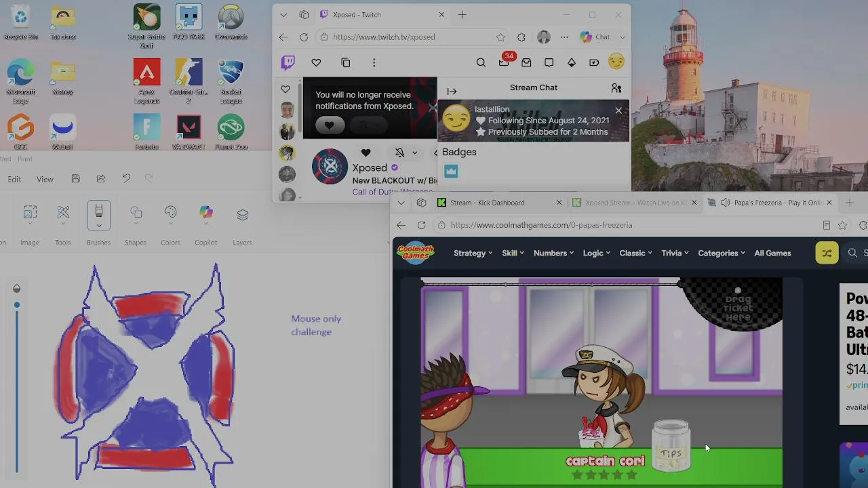Open the Xposed channel name link
Screen dimensions: 868x488
pyautogui.click(x=370, y=168)
